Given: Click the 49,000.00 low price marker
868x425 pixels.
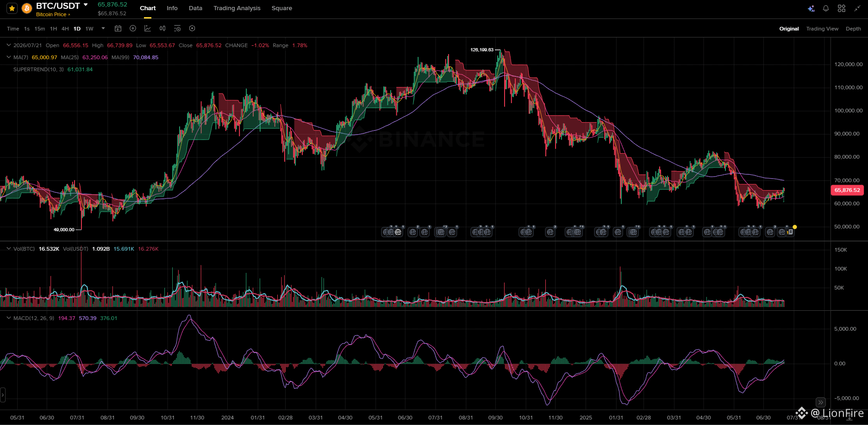Looking at the screenshot, I should [x=64, y=229].
